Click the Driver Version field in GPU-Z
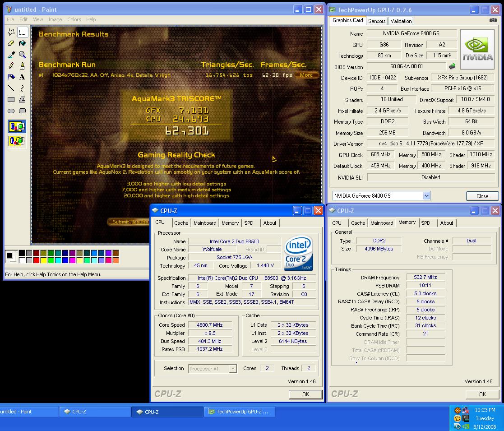This screenshot has height=431, width=504. click(x=431, y=144)
